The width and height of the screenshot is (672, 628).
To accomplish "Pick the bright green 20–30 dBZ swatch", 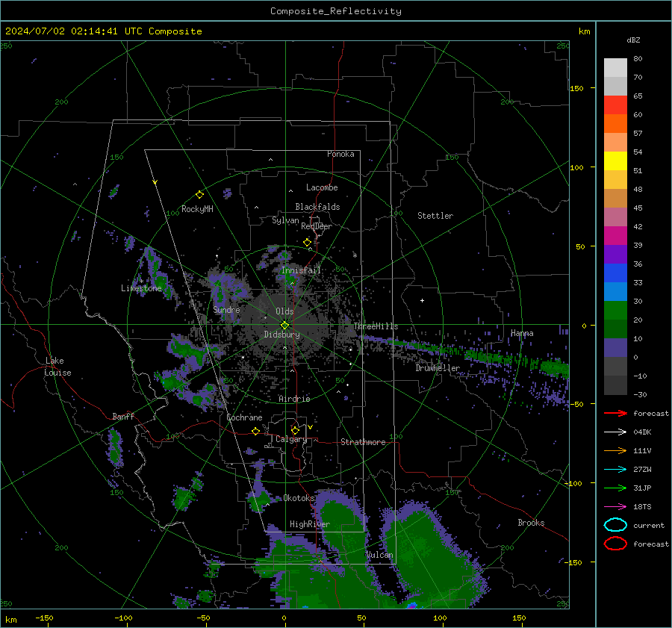I will 615,311.
